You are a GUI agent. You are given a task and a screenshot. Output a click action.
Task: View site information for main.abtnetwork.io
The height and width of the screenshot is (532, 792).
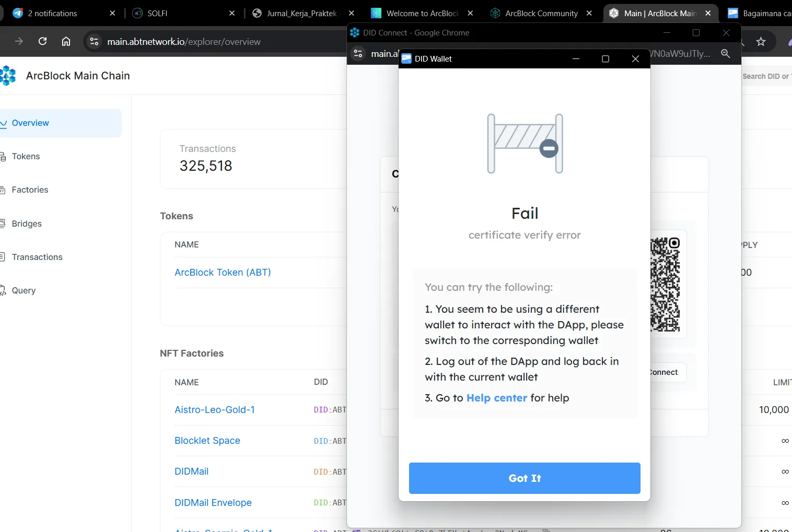94,41
